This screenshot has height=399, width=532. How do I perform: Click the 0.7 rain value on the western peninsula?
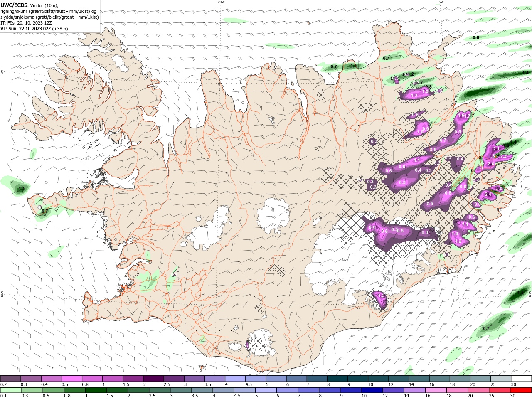[45, 212]
